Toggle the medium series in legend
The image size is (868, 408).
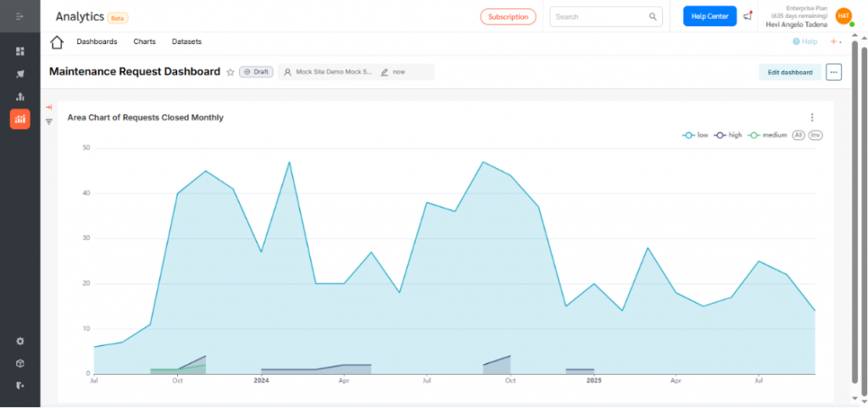(x=769, y=135)
